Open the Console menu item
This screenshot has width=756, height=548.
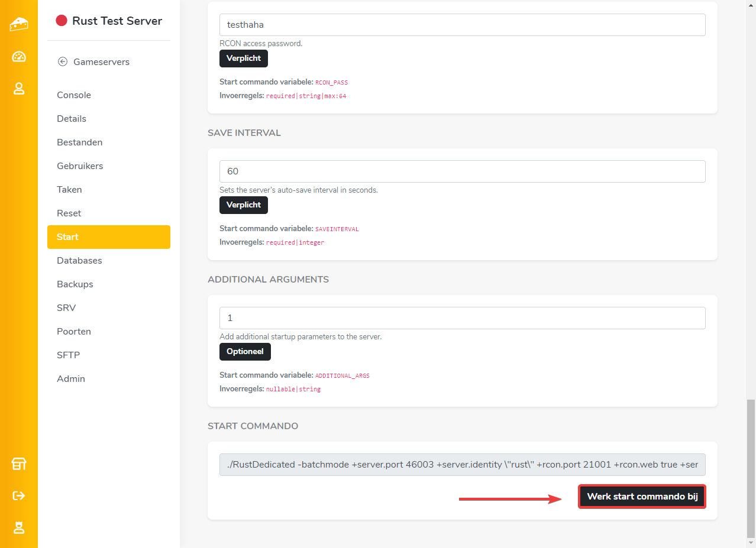click(x=74, y=95)
